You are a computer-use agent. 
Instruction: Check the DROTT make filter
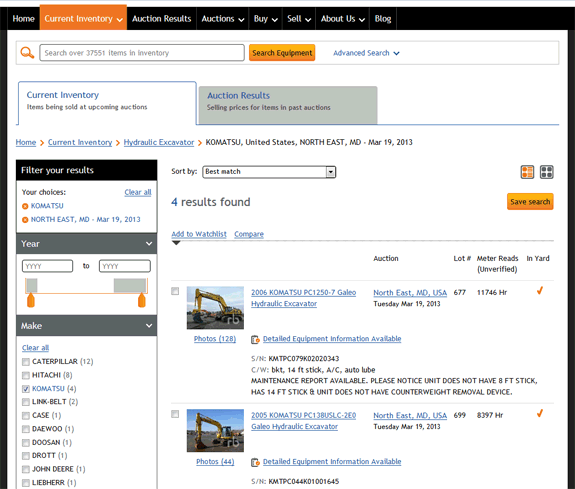pyautogui.click(x=26, y=456)
